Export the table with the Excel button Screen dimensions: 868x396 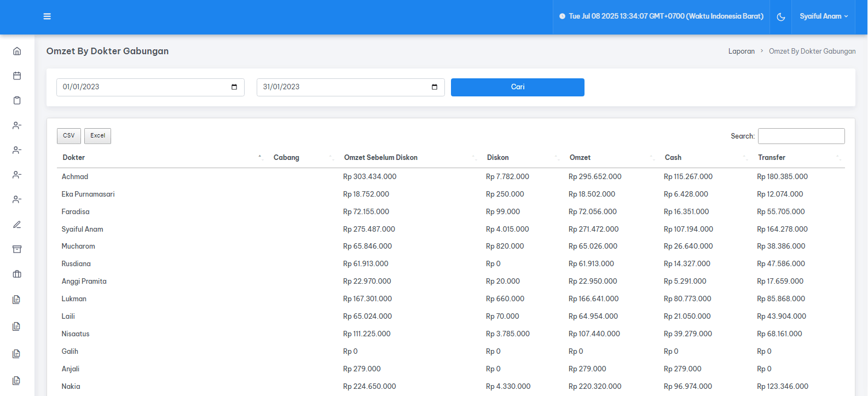point(98,136)
